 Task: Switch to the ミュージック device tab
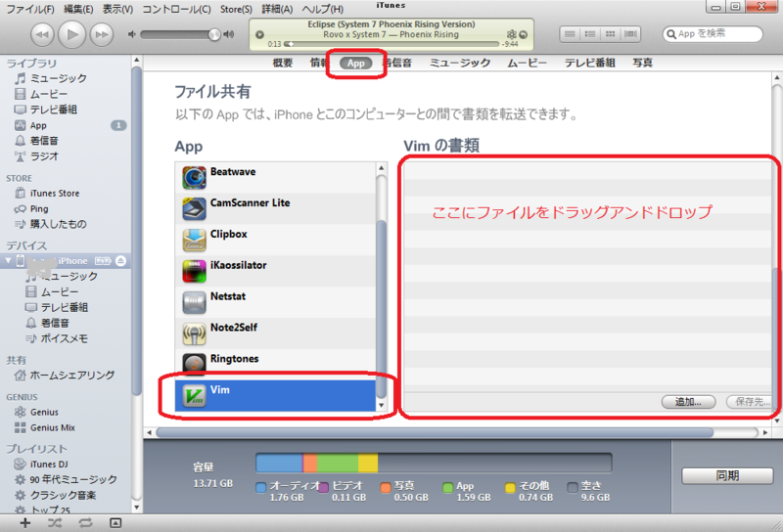pyautogui.click(x=460, y=63)
